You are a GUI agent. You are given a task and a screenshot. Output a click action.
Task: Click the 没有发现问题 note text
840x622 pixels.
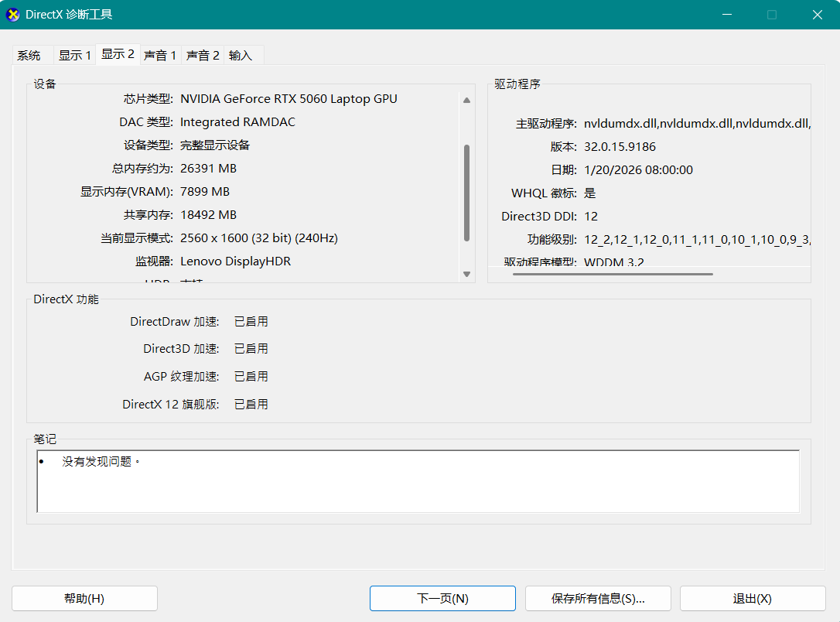point(101,461)
